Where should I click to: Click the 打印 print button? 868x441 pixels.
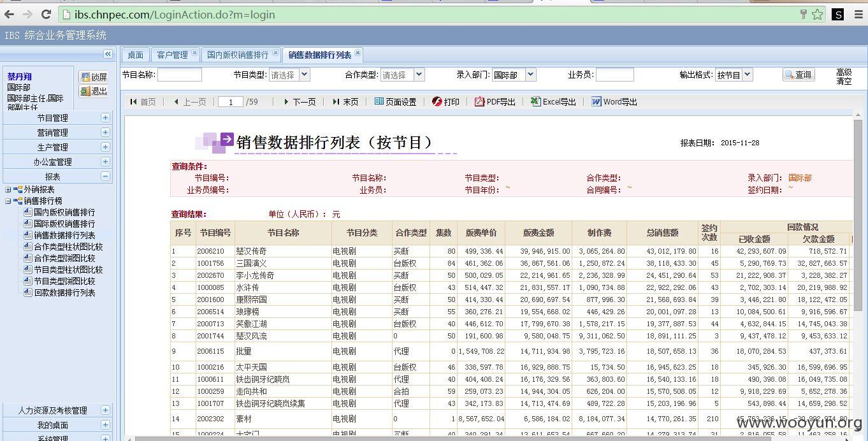(x=445, y=102)
